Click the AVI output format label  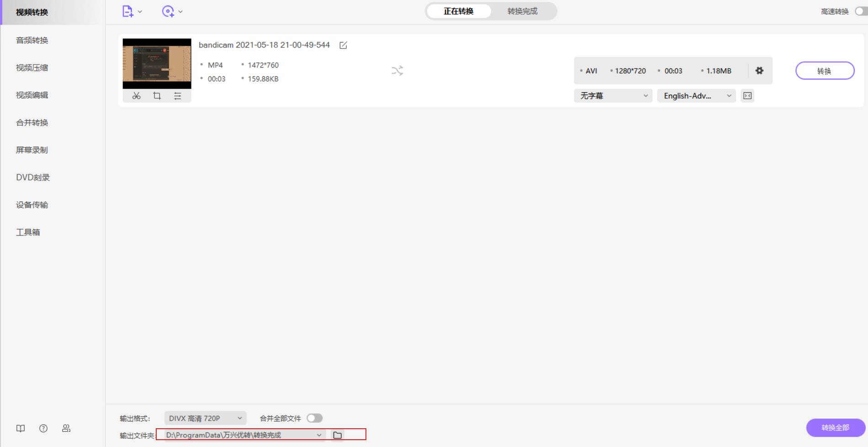[591, 71]
